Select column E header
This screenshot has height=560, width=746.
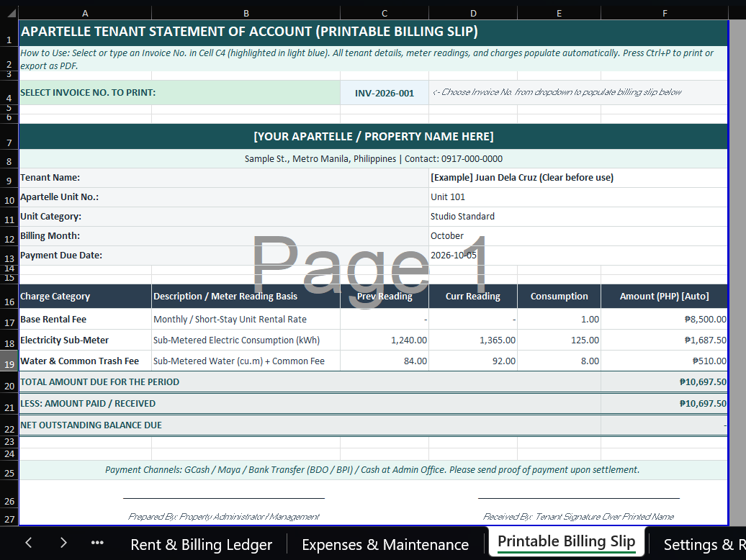click(559, 13)
